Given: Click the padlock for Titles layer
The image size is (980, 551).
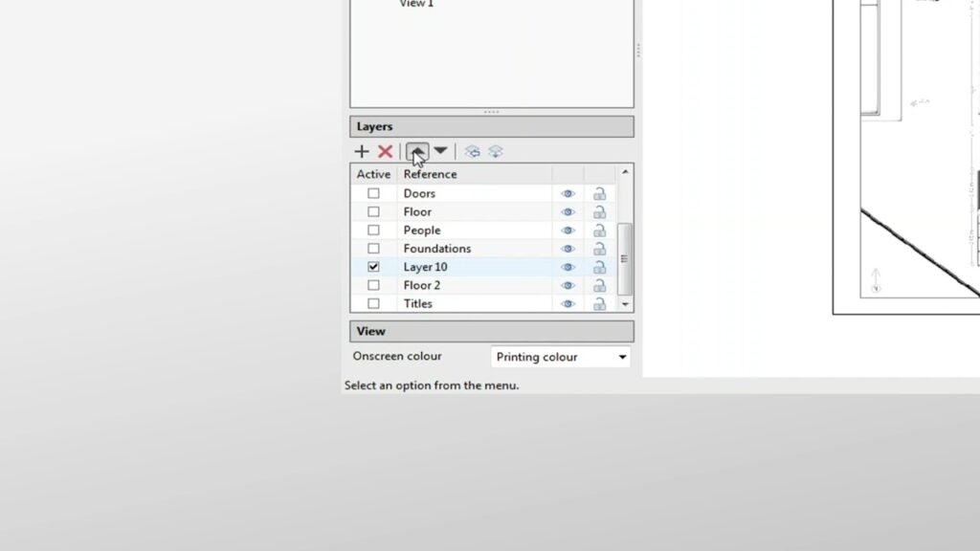Looking at the screenshot, I should [x=599, y=304].
